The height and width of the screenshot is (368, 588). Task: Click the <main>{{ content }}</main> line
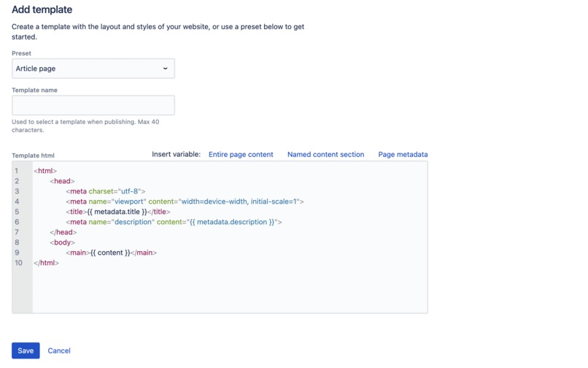(x=111, y=253)
